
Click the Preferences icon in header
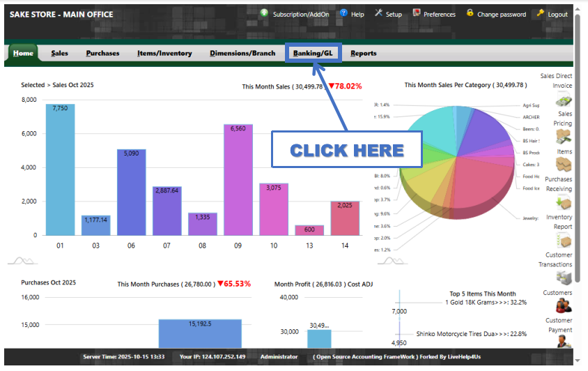417,13
